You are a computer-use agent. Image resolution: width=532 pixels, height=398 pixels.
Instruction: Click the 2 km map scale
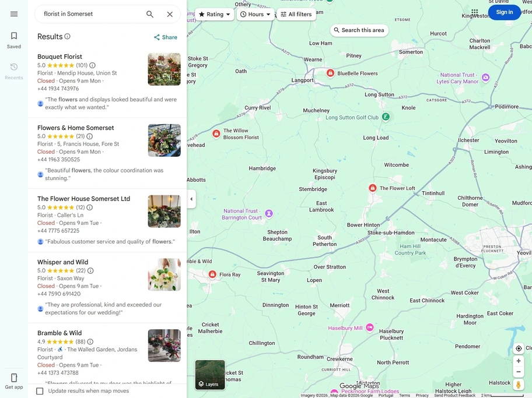point(502,395)
